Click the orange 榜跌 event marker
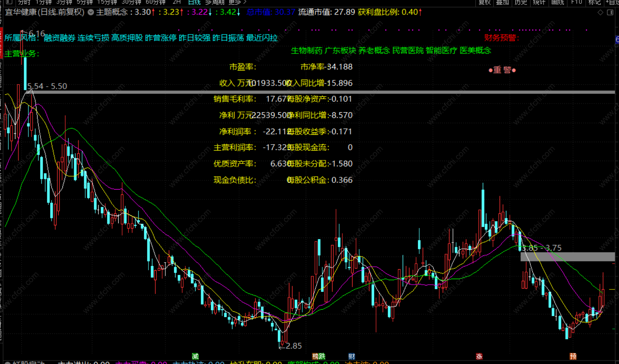Viewport: 619px width, 364px height. pyautogui.click(x=319, y=356)
